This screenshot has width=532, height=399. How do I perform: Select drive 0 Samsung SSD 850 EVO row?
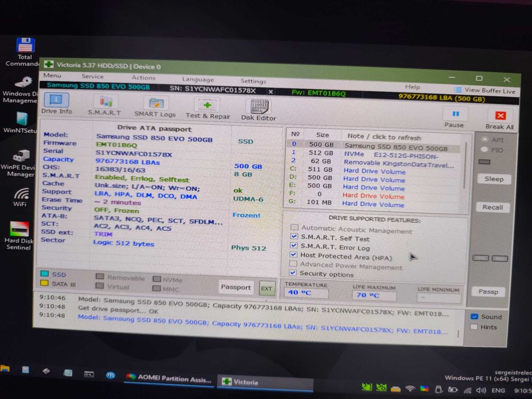tap(375, 146)
